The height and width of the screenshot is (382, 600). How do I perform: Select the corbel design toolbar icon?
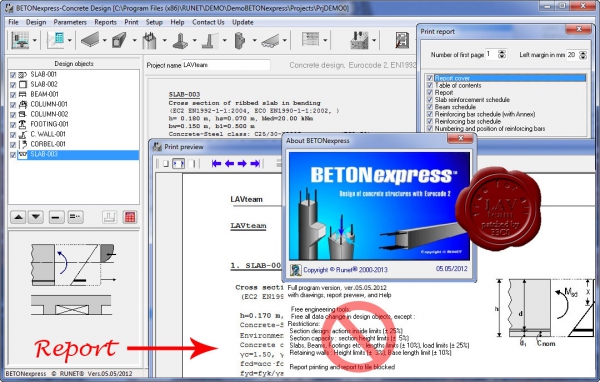point(240,40)
